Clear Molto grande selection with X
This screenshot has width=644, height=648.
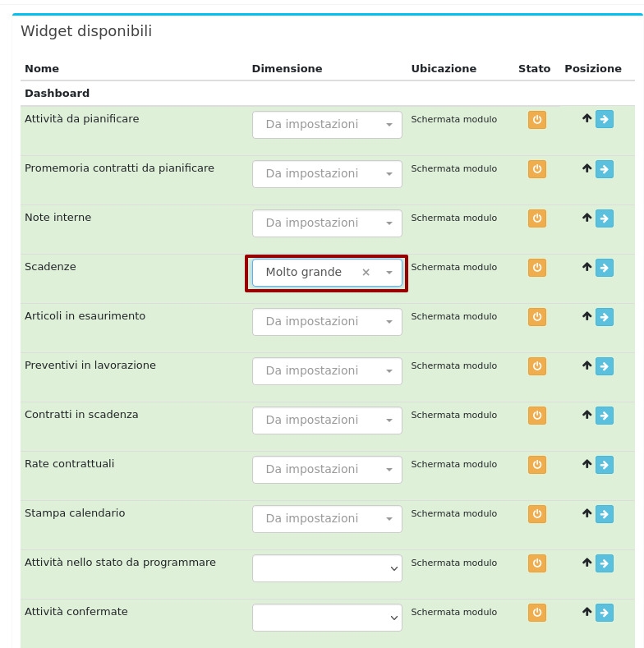(x=366, y=273)
